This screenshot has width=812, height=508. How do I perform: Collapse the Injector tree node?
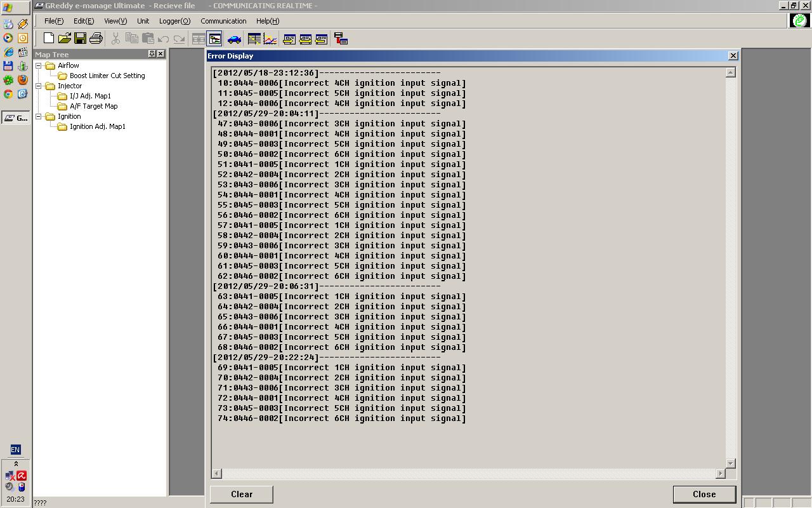tap(39, 86)
